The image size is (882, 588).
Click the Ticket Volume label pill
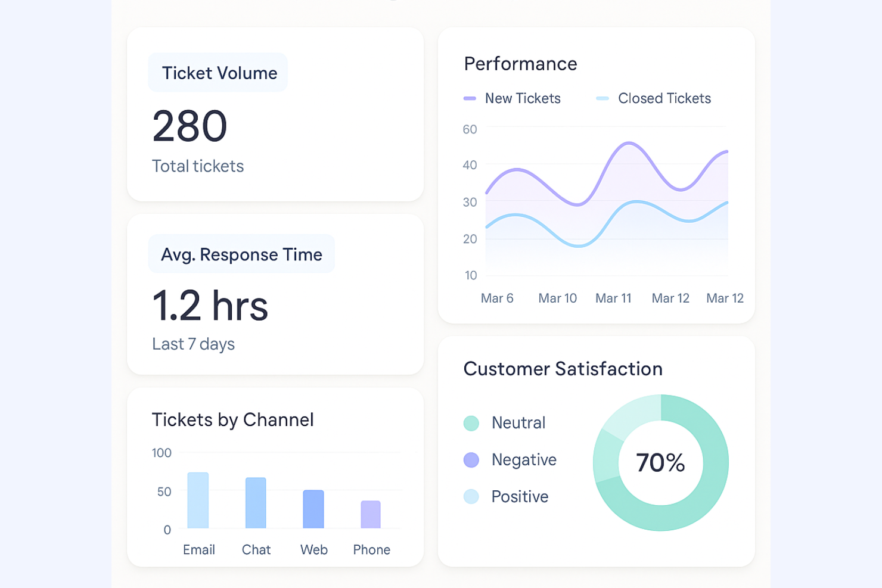point(218,73)
